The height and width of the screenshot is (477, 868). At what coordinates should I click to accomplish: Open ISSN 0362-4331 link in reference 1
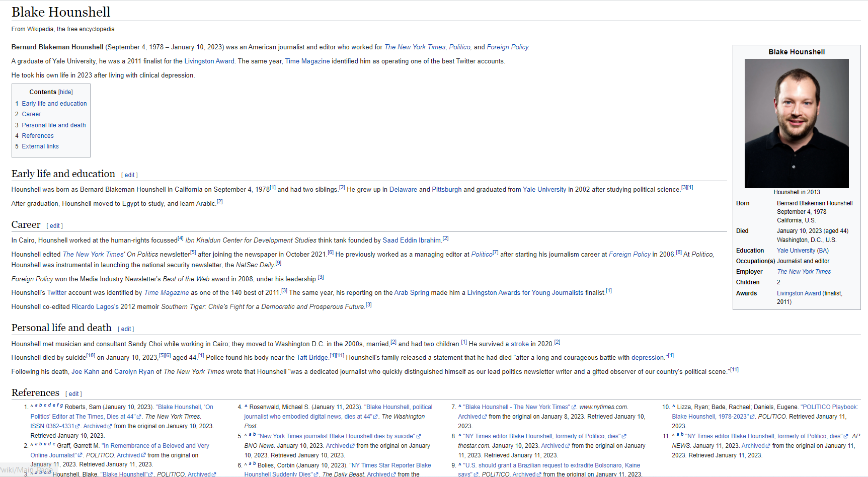coord(52,426)
